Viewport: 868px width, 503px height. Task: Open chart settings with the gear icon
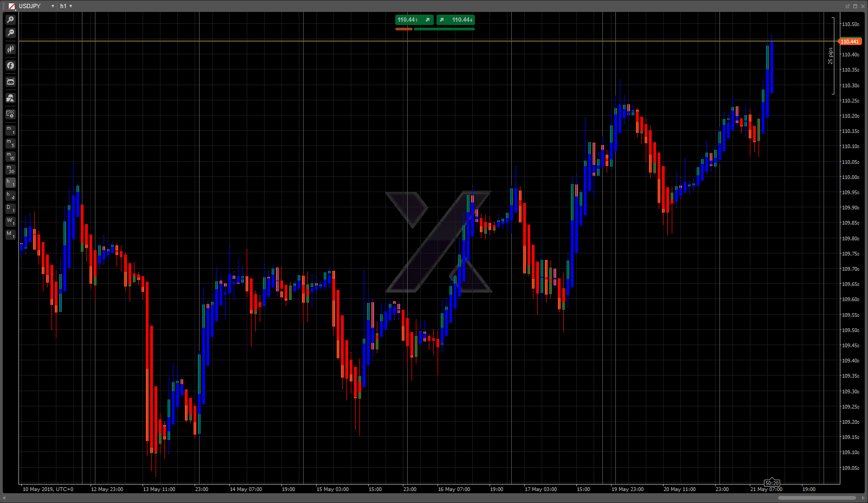[x=10, y=114]
